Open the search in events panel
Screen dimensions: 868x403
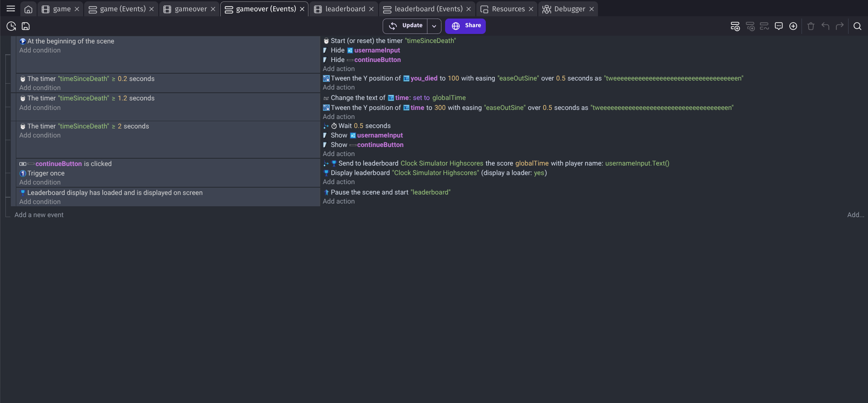tap(857, 26)
